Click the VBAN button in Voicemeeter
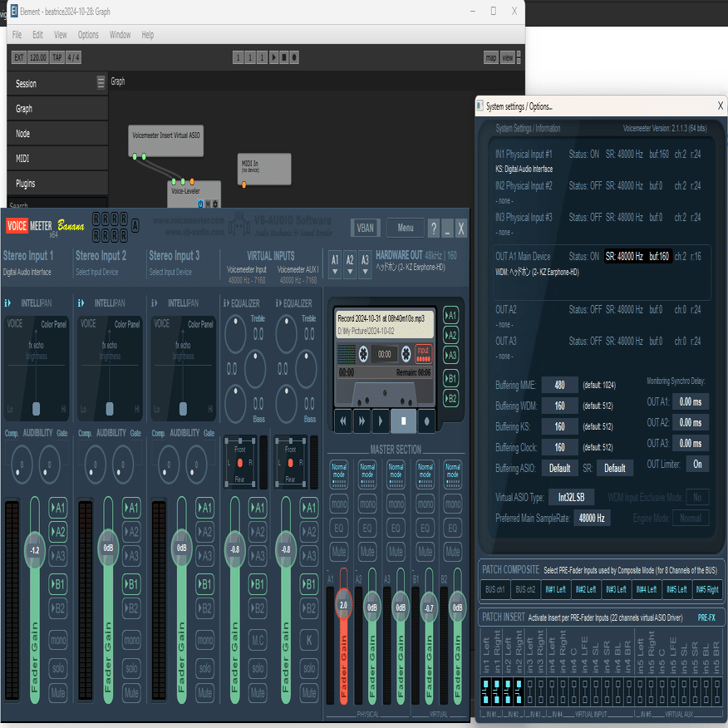 pyautogui.click(x=366, y=228)
